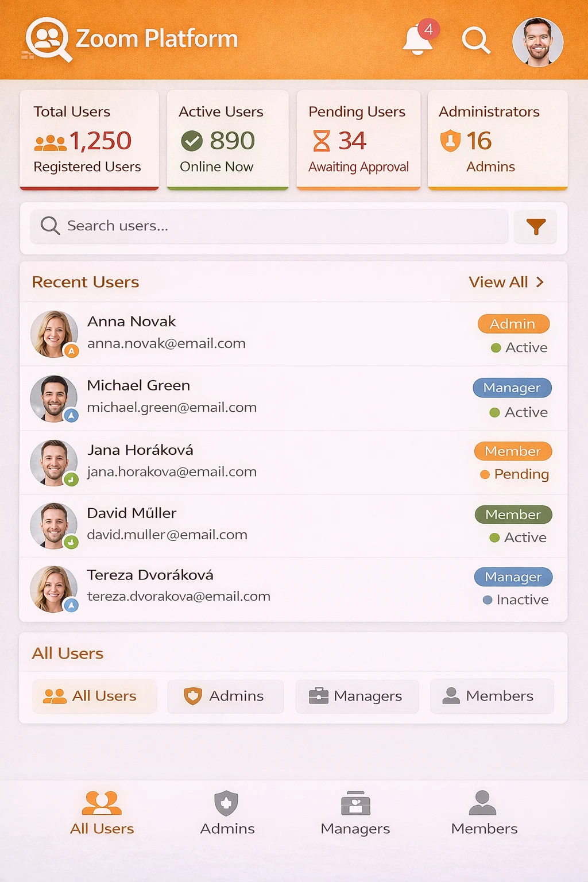
Task: Select the Managers briefcase icon in bottom navigation
Action: 355,803
